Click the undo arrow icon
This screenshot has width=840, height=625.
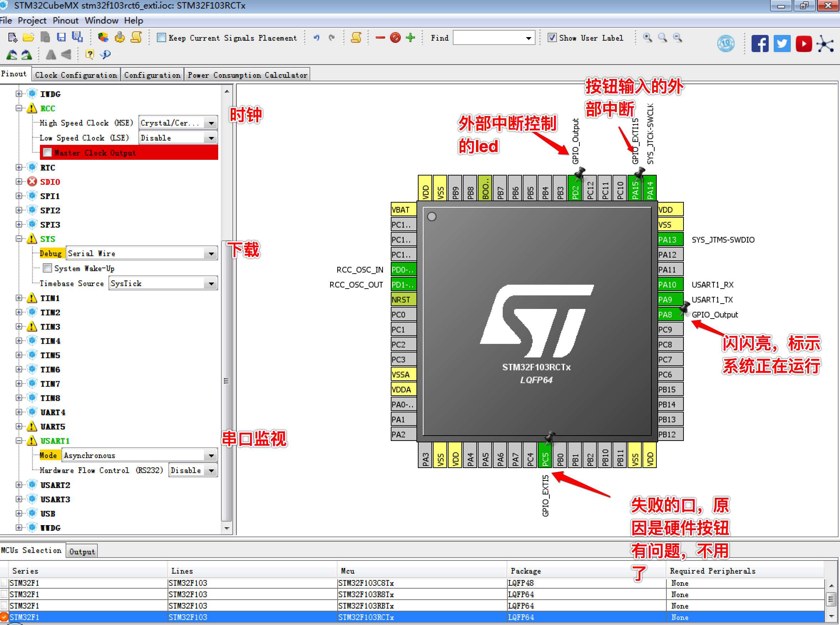pos(316,37)
